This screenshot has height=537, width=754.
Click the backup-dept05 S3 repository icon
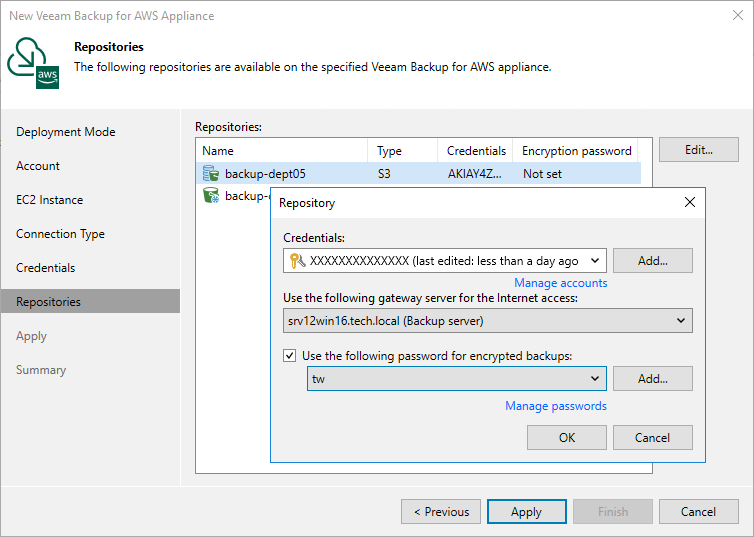[x=211, y=174]
